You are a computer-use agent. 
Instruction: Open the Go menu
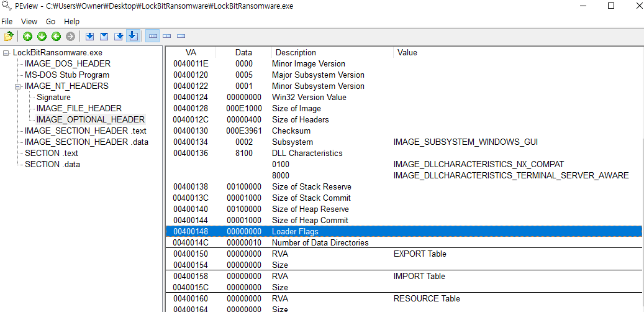click(50, 21)
